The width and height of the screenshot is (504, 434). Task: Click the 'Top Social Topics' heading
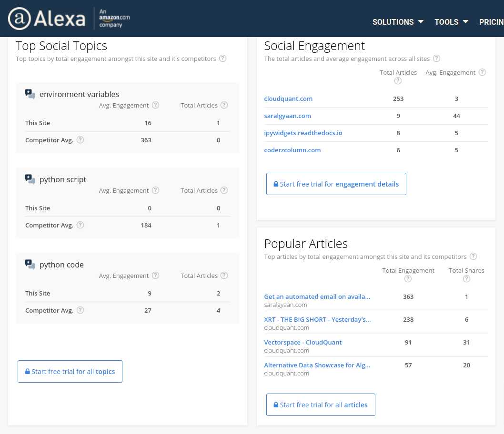(x=61, y=46)
